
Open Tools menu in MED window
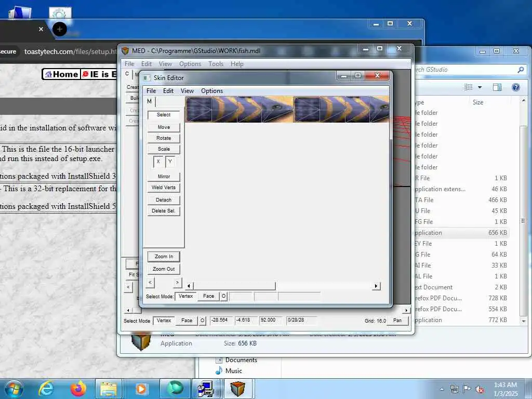(x=216, y=64)
